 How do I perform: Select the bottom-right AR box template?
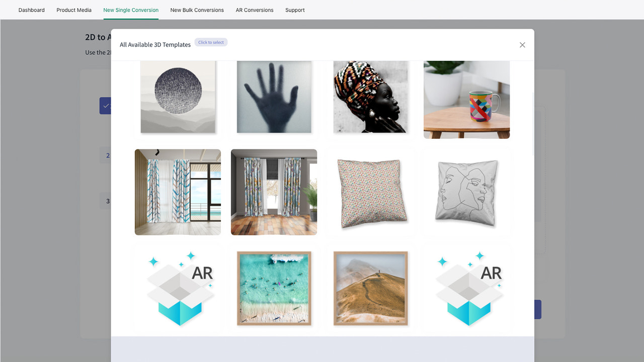tap(466, 288)
